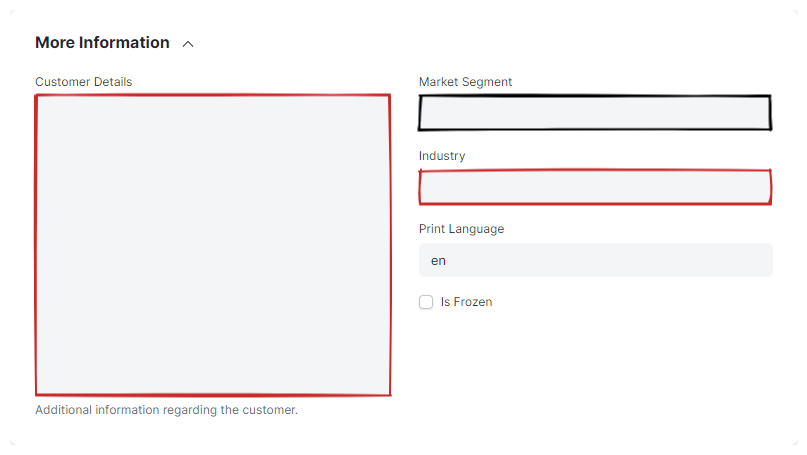Focus the Customer Details text area
The image size is (807, 455).
pos(212,245)
